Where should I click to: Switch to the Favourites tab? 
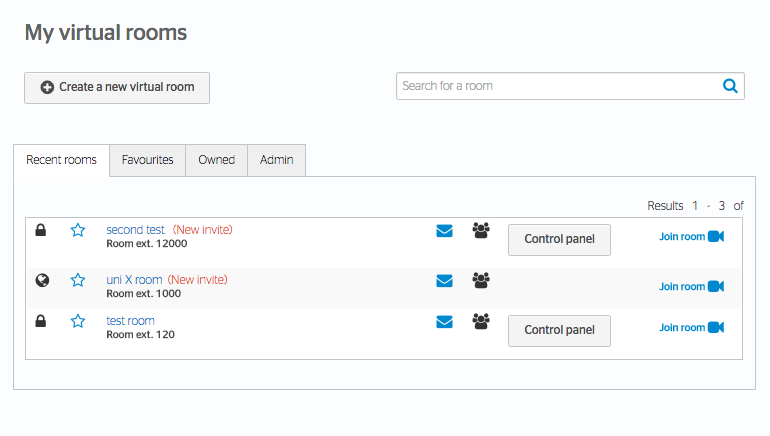pos(147,160)
